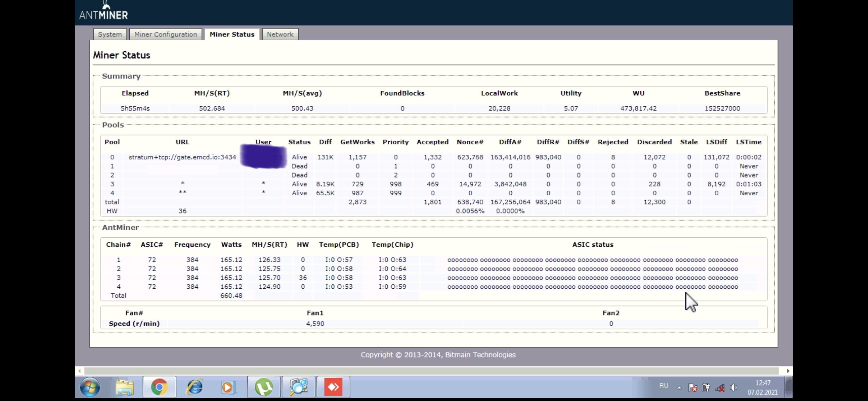
Task: Open the media player taskbar icon
Action: (x=228, y=387)
